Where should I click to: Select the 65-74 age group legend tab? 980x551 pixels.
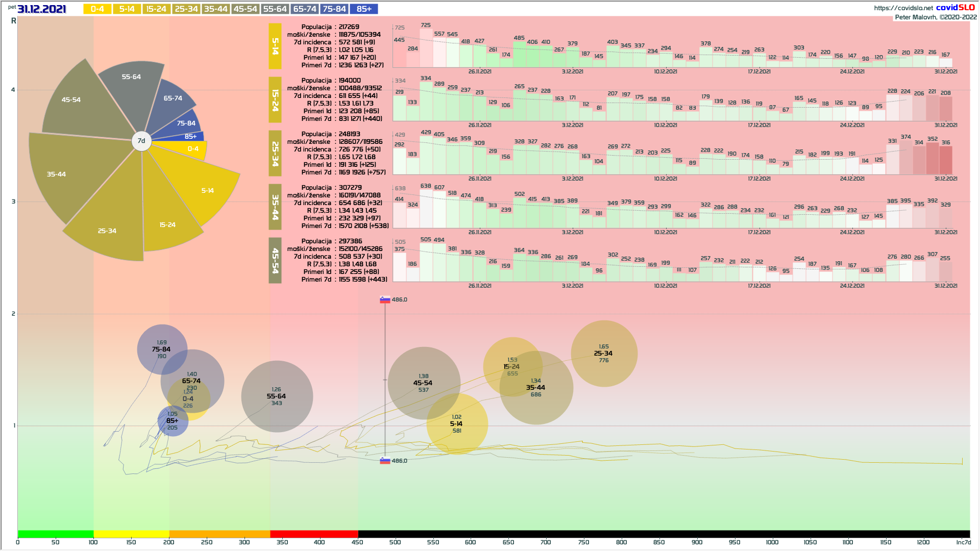305,9
